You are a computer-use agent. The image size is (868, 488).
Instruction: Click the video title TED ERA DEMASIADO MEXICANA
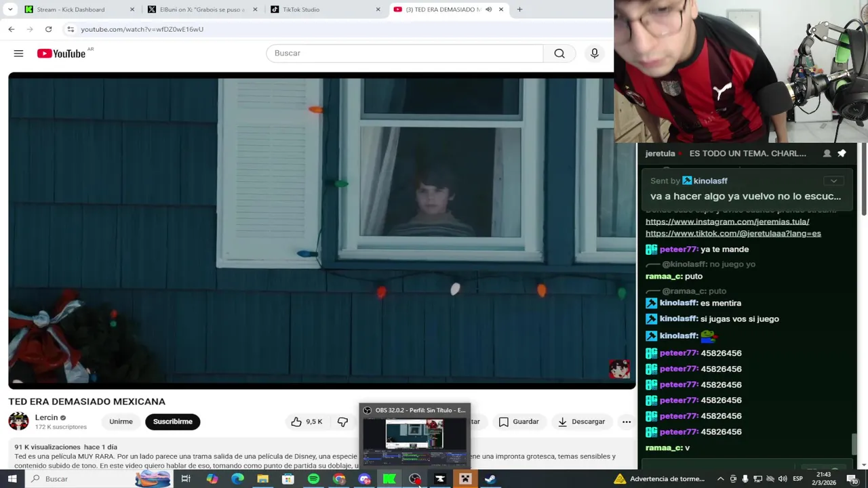coord(87,402)
